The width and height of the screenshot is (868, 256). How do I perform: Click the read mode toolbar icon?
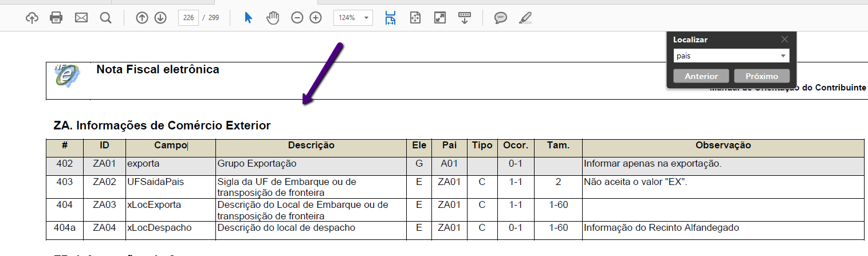464,18
